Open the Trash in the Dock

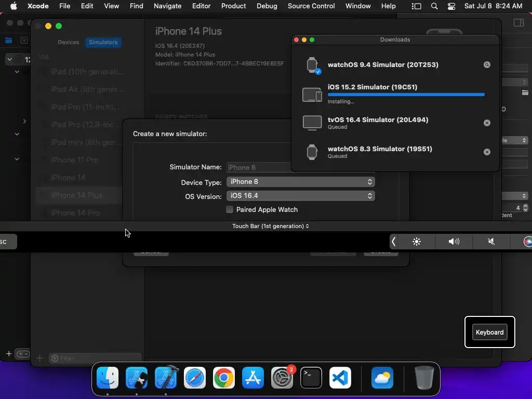pos(424,378)
